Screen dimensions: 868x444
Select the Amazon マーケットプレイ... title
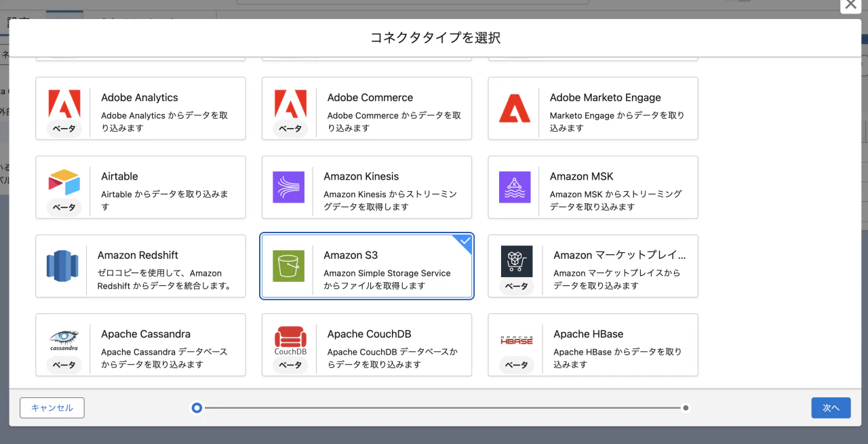[x=620, y=255]
